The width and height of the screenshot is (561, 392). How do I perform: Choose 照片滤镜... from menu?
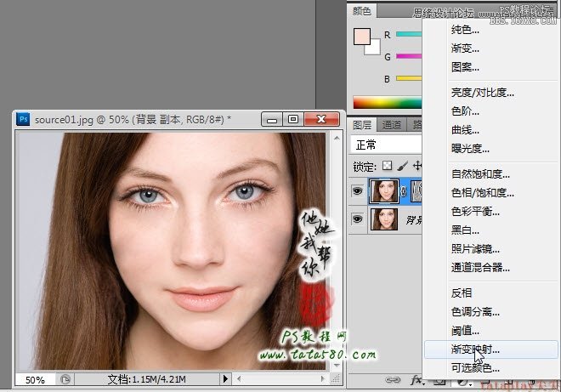tap(475, 249)
